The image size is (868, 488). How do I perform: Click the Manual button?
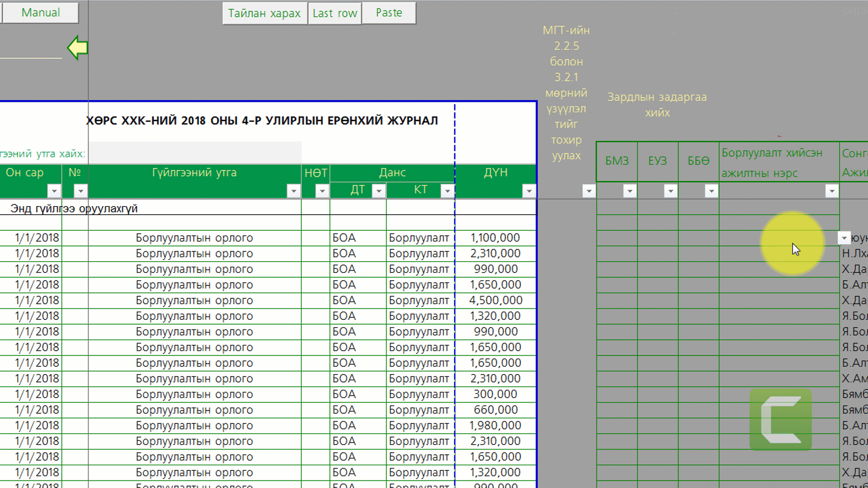point(41,13)
